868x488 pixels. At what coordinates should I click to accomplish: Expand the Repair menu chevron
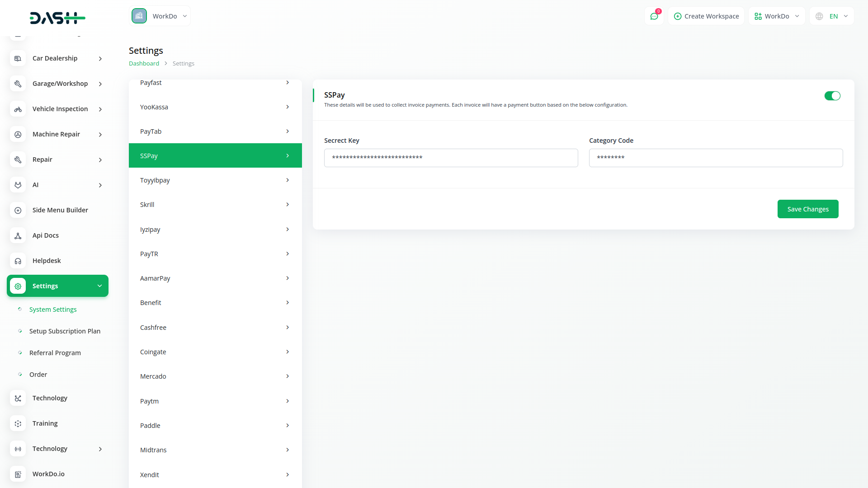click(100, 160)
